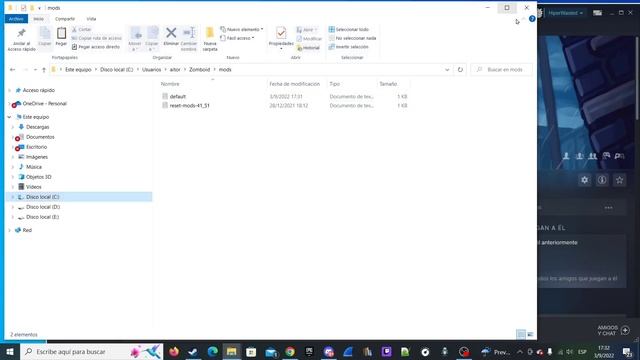Open Steam three-dots options menu

(609, 208)
